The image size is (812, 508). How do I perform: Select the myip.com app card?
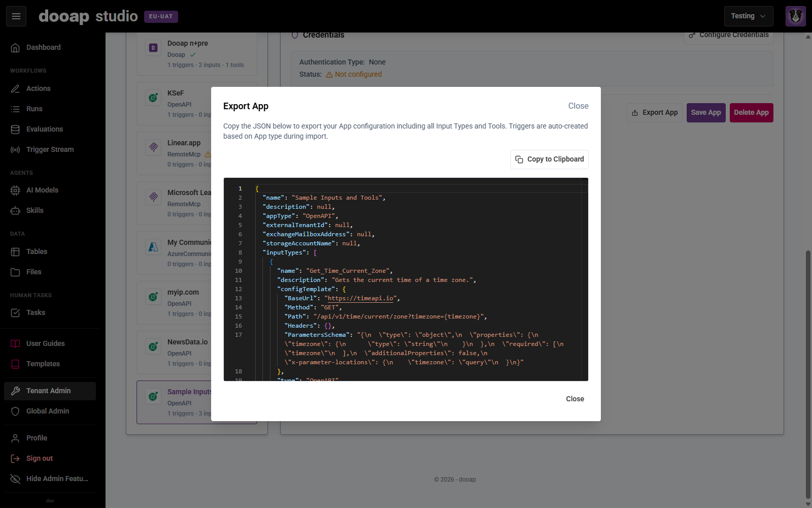174,303
